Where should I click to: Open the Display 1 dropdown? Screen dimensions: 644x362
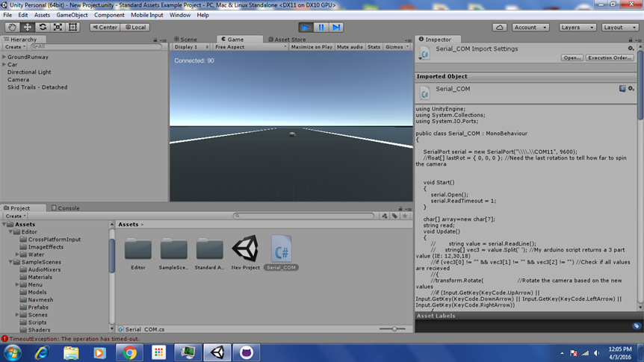point(191,47)
